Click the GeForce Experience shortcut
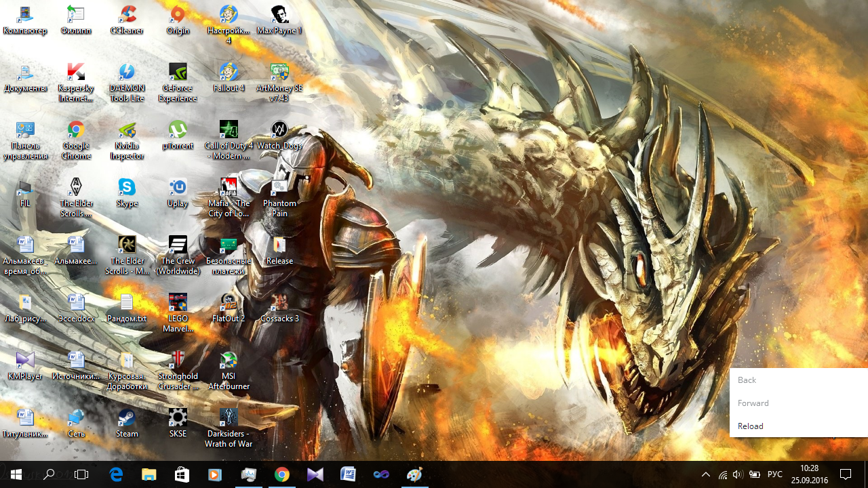Viewport: 868px width, 488px height. 178,73
